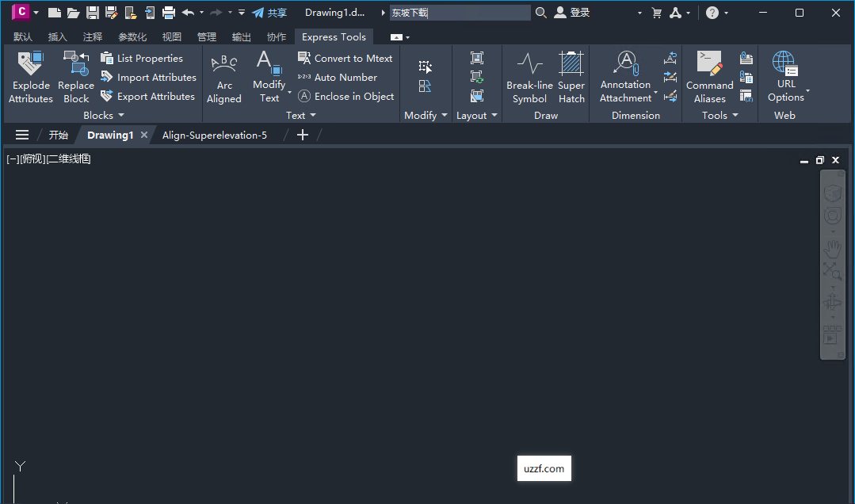
Task: Click inside the 东坡下载 search field
Action: click(460, 12)
